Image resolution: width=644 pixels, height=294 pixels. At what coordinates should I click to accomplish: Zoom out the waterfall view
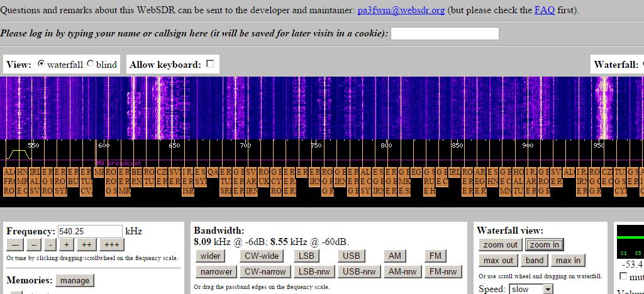[x=500, y=245]
